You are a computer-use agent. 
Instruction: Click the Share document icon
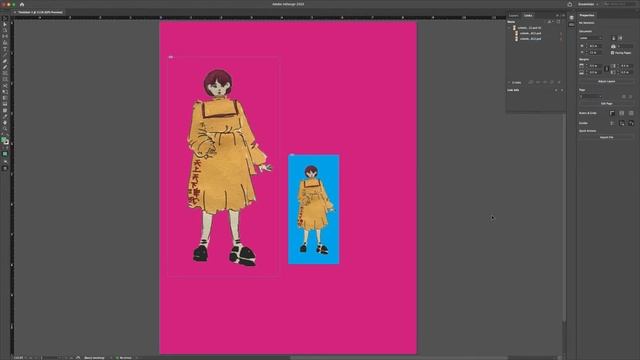[x=570, y=4]
